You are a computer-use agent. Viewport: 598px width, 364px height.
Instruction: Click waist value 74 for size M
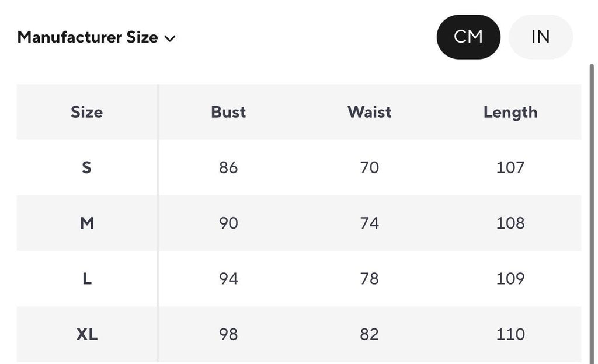(369, 223)
